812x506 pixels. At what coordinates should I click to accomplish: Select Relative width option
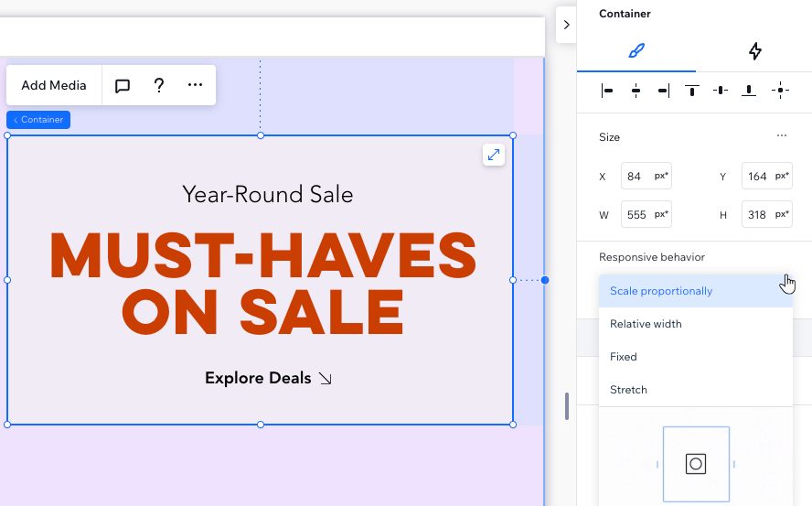tap(696, 324)
